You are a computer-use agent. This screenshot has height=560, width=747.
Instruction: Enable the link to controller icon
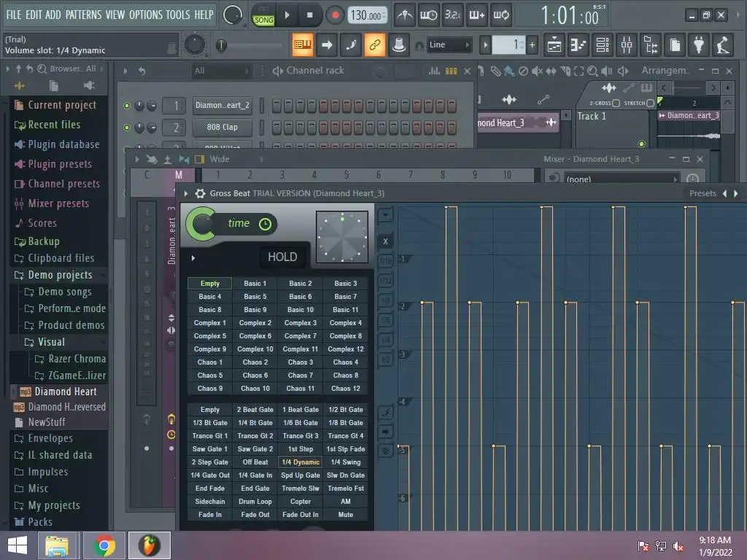[x=375, y=44]
